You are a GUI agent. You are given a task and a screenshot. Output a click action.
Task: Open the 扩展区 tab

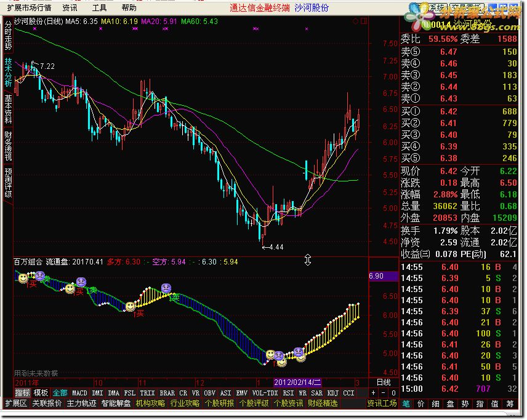click(16, 403)
